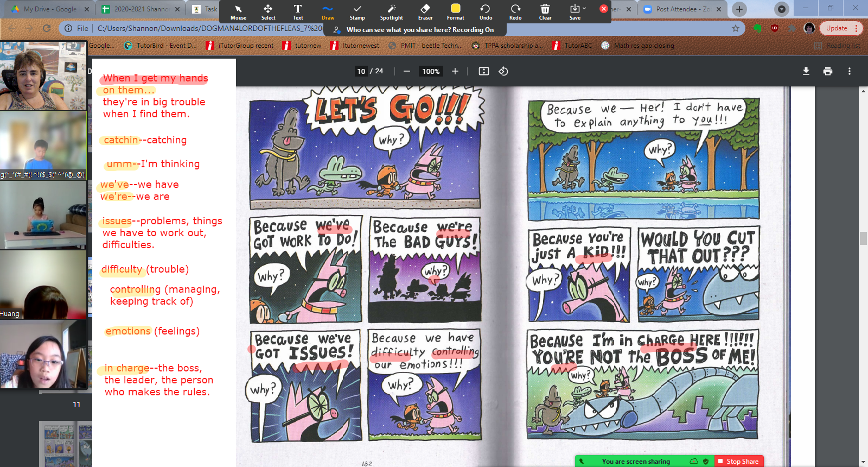
Task: Download the PDF file
Action: click(x=806, y=71)
